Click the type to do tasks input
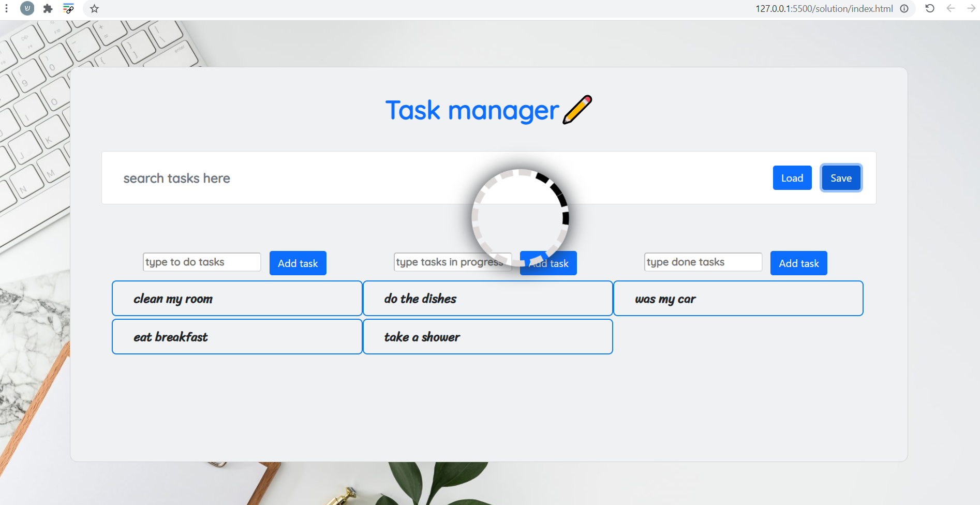This screenshot has height=505, width=980. [201, 262]
